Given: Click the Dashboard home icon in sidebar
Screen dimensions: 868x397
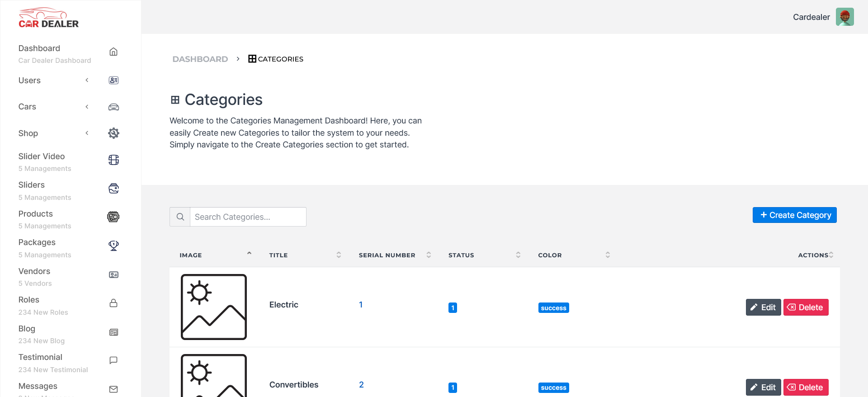Looking at the screenshot, I should [113, 52].
